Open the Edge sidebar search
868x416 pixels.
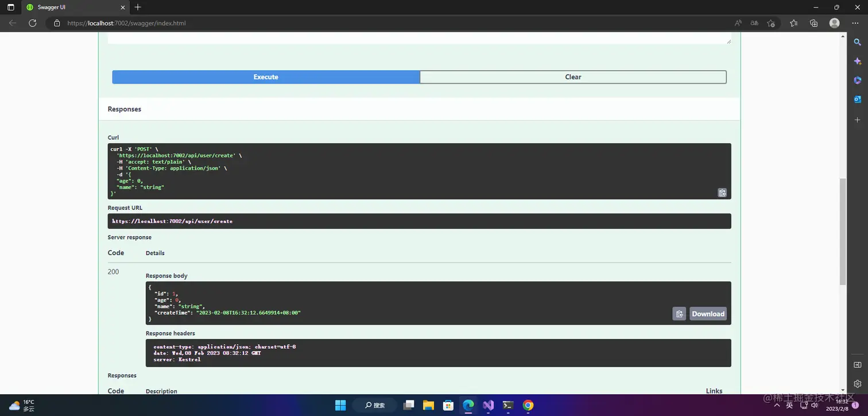pyautogui.click(x=858, y=42)
